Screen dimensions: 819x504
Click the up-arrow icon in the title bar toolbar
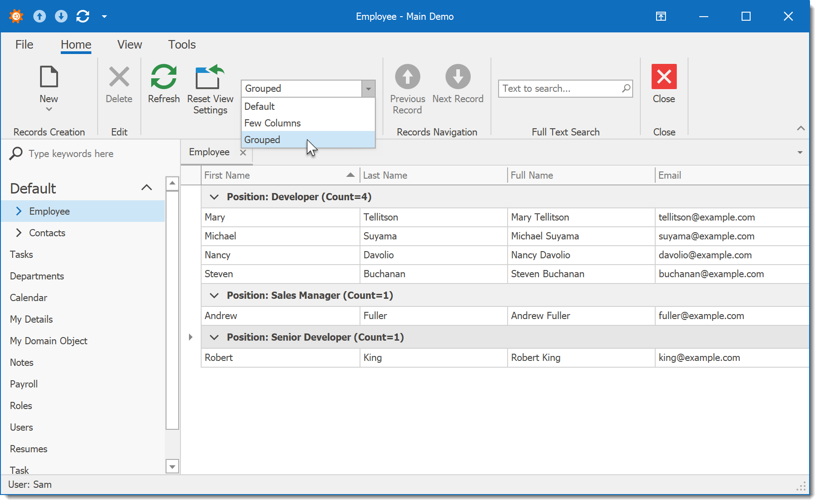40,16
